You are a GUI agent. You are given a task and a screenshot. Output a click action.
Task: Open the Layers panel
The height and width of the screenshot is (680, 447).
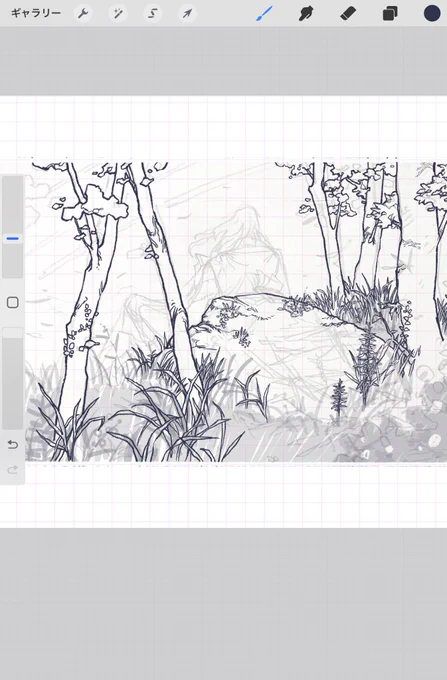point(390,13)
